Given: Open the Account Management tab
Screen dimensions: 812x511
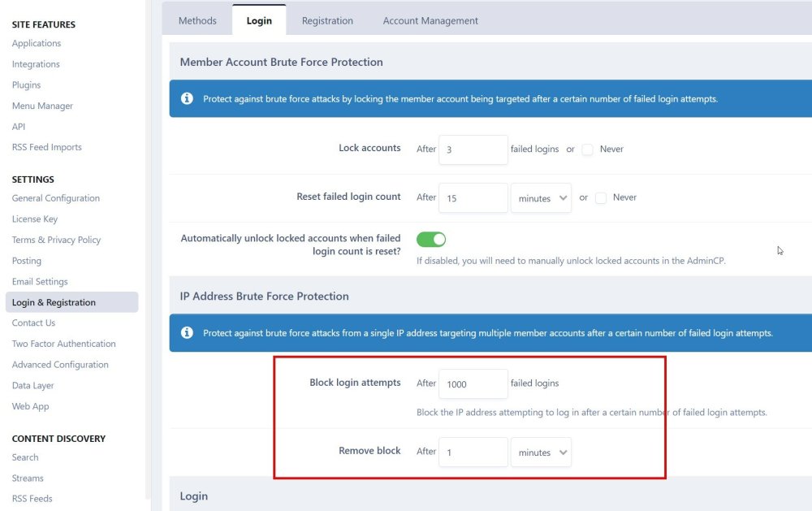Looking at the screenshot, I should pos(430,20).
